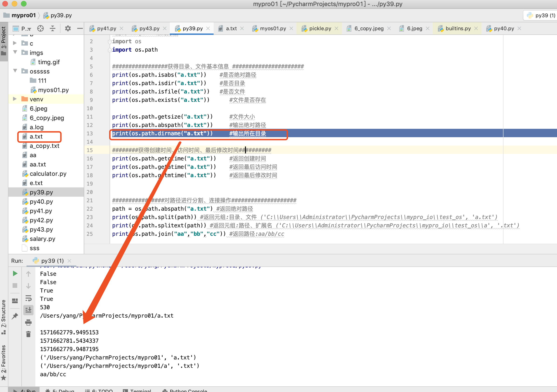
Task: Select a.log in project tree
Action: (x=36, y=127)
